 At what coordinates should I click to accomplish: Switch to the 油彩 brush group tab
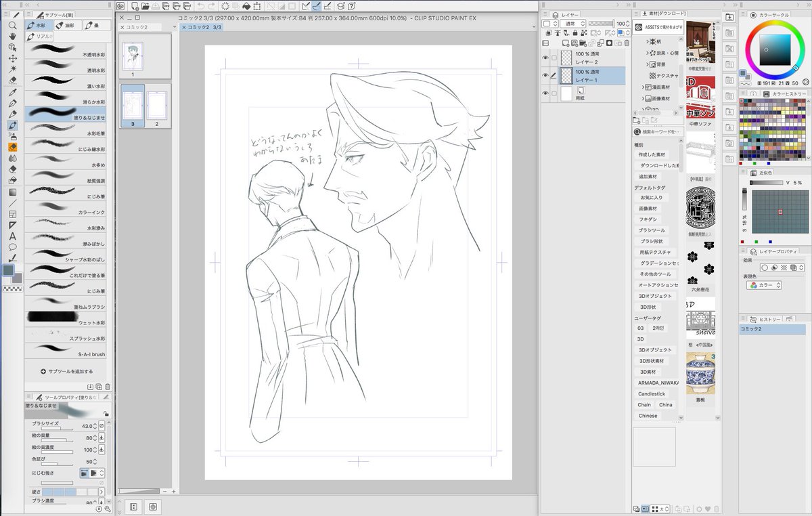68,25
